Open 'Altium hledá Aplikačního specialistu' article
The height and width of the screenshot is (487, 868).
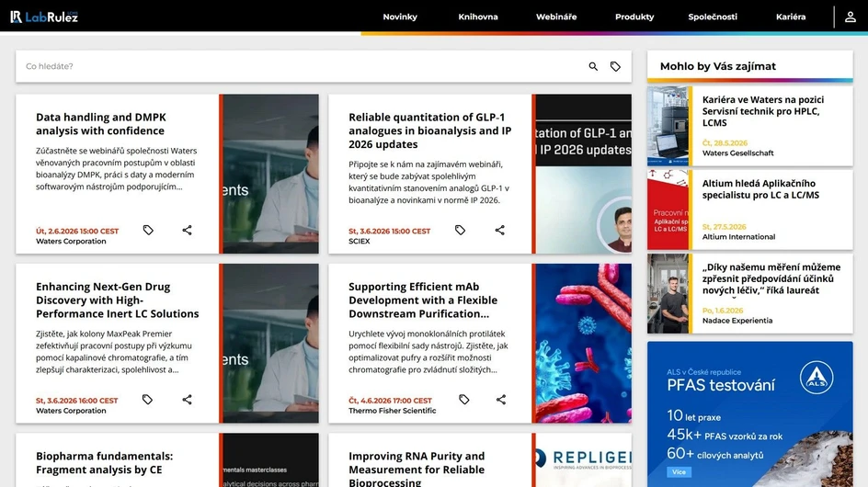(760, 189)
